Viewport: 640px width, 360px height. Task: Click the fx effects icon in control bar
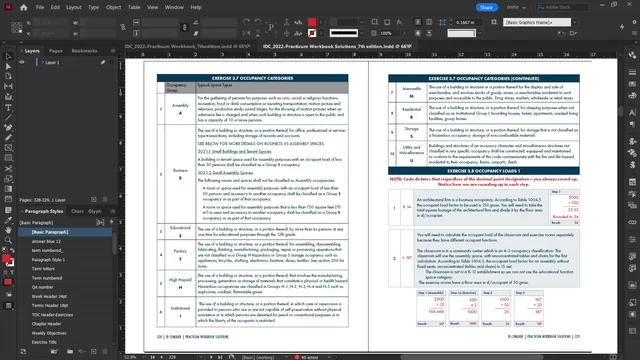coord(400,22)
